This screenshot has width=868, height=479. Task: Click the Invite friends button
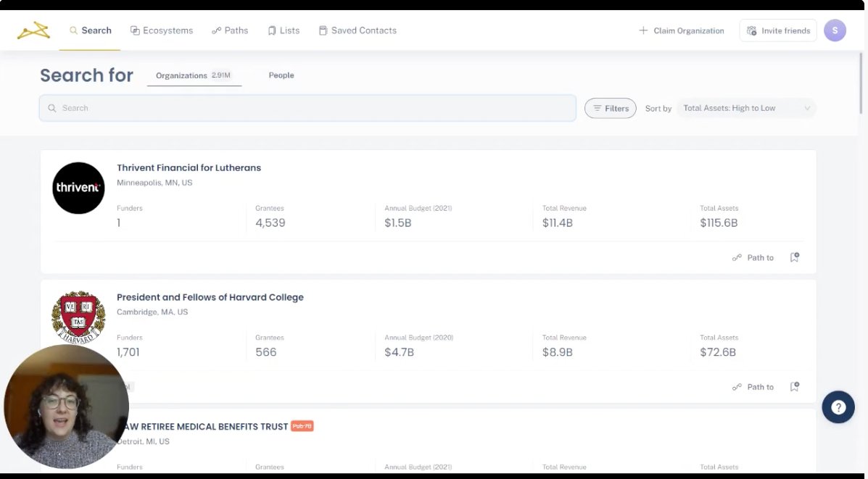click(x=778, y=30)
